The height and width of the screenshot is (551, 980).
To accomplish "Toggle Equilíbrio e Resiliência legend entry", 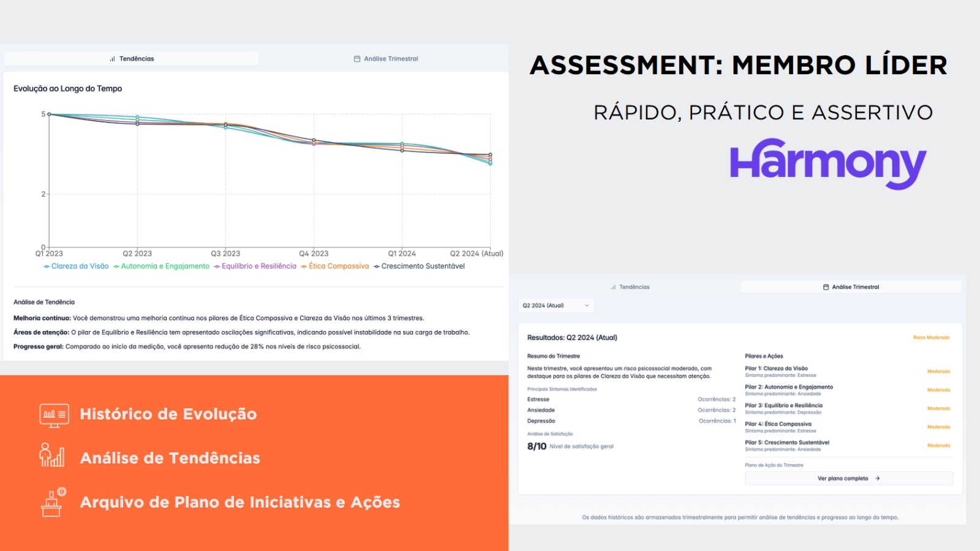I will pos(255,266).
